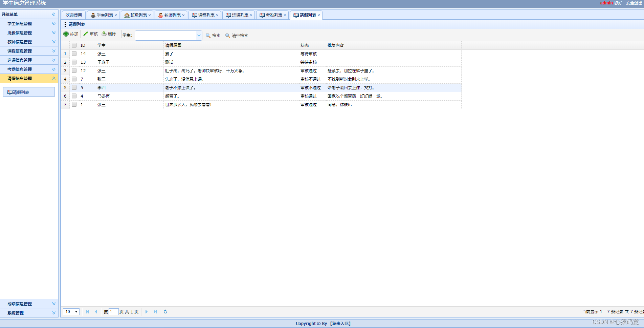644x328 pixels.
Task: Click leave reason 世界那么大，我想去看看!
Action: [x=188, y=105]
